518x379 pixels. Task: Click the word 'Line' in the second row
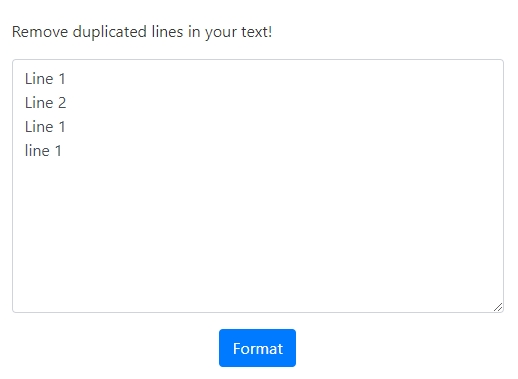(39, 103)
